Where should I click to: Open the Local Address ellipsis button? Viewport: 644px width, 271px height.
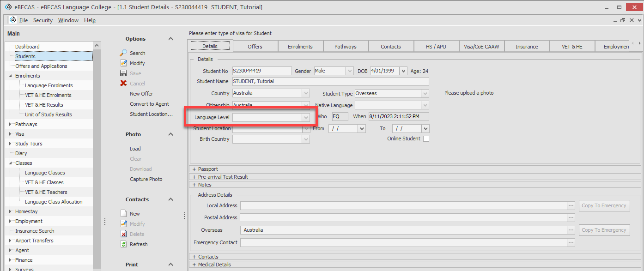click(x=571, y=206)
